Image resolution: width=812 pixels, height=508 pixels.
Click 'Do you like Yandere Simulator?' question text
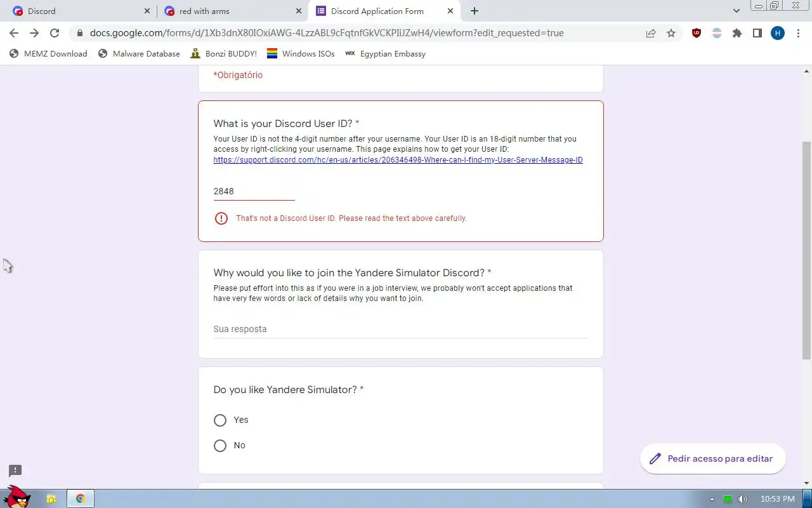tap(285, 389)
